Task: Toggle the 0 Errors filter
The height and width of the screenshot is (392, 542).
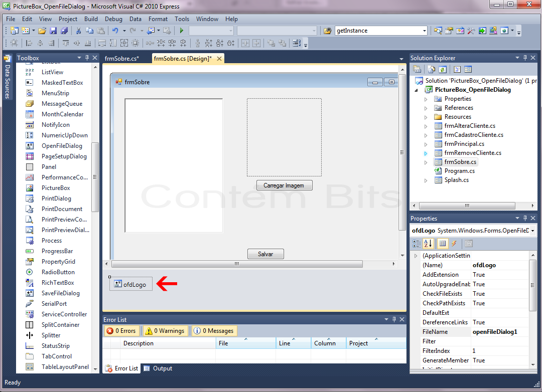Action: [x=121, y=331]
